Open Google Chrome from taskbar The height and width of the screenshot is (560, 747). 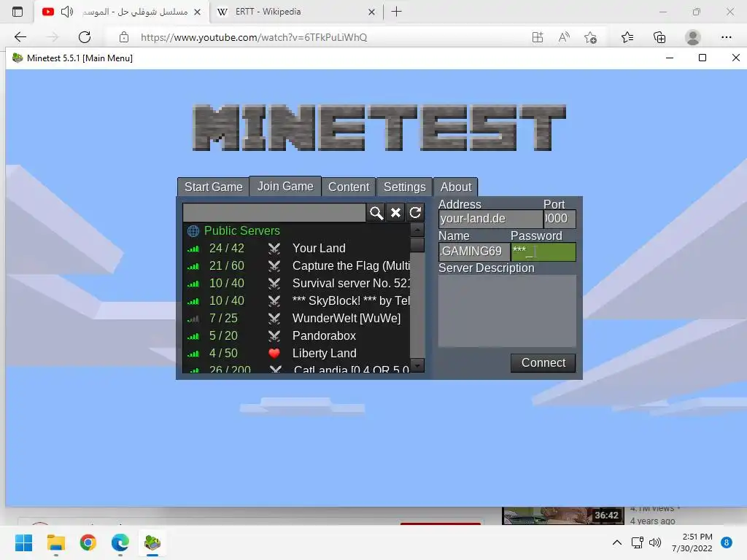pos(88,542)
